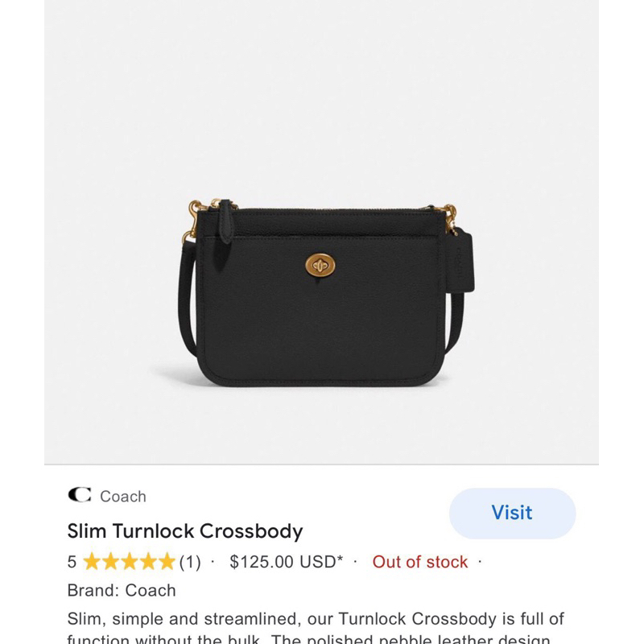Click the fifth gold rating star

(167, 562)
